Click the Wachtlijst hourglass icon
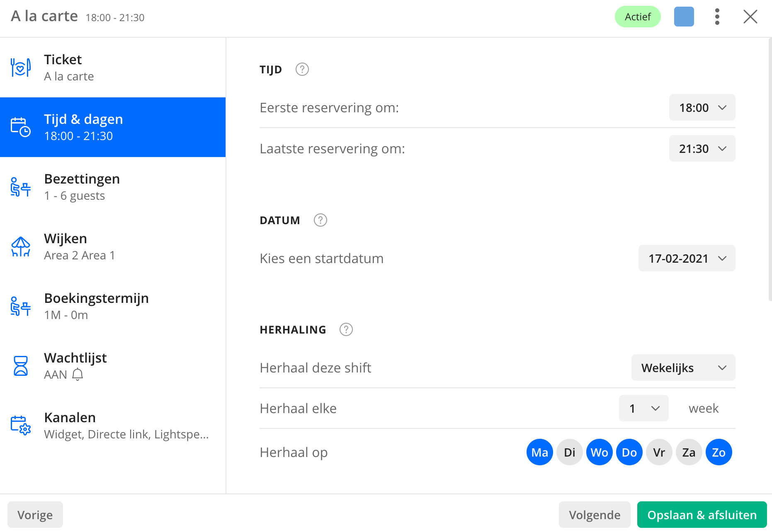This screenshot has height=532, width=772. (21, 366)
